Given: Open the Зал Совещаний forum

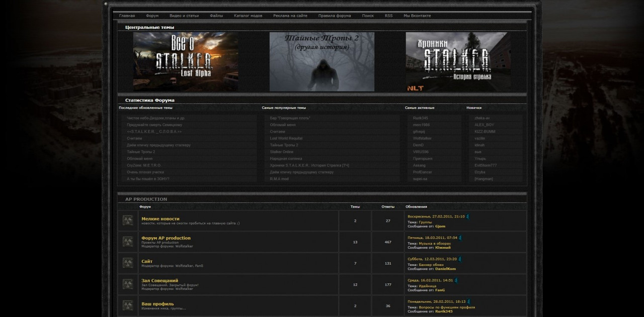Looking at the screenshot, I should (x=160, y=280).
